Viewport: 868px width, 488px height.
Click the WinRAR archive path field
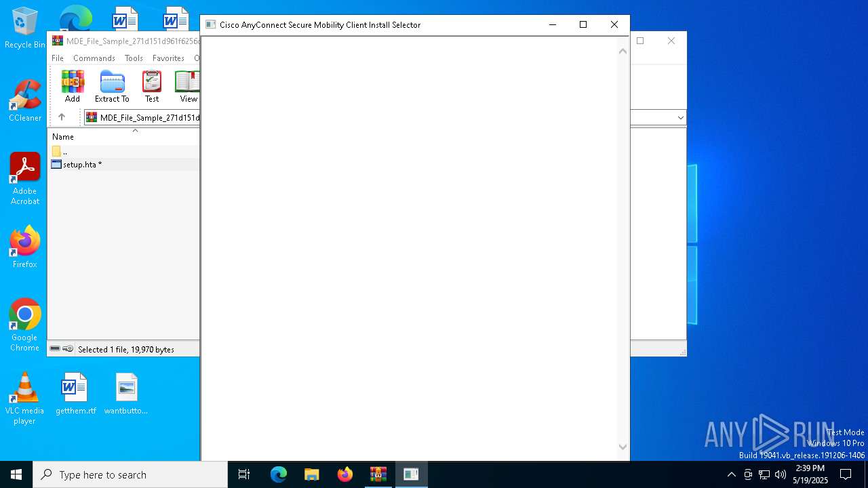tap(142, 118)
